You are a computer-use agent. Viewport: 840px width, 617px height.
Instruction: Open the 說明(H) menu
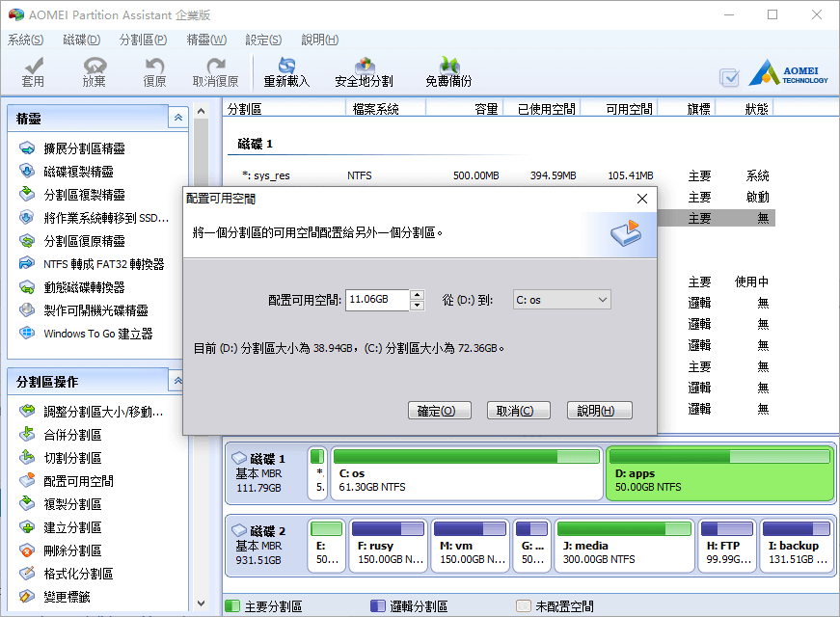pyautogui.click(x=320, y=40)
